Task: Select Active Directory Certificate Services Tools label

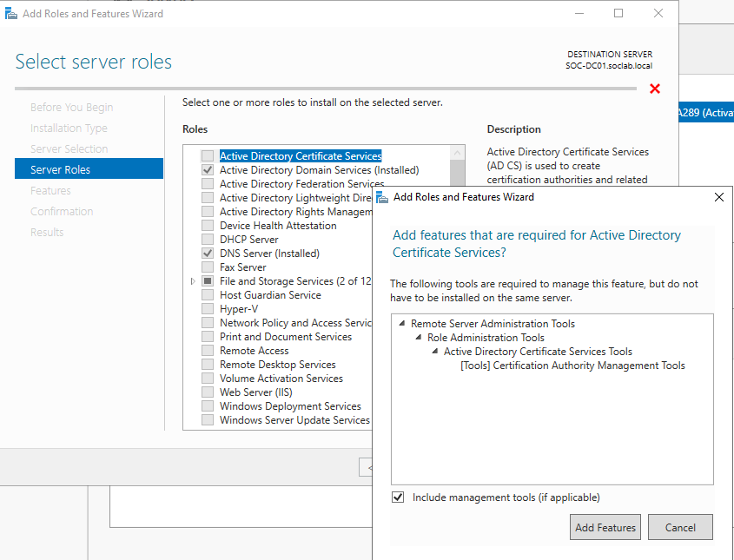Action: pyautogui.click(x=538, y=352)
